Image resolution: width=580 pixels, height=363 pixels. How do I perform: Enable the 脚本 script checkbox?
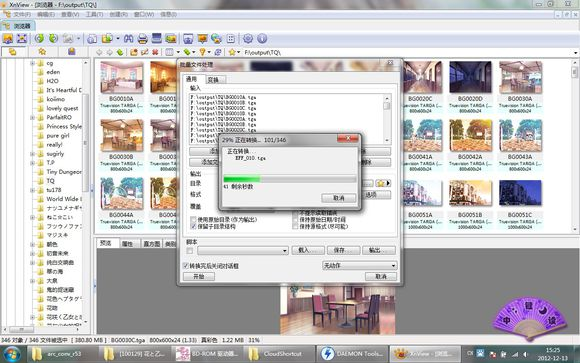point(190,251)
